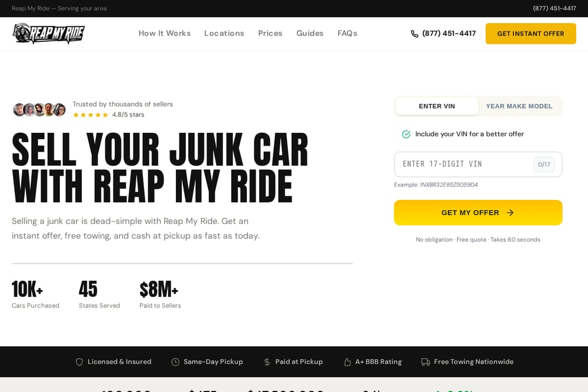Click 'Reap My Ride — Serving your area' text
This screenshot has width=588, height=392.
(x=59, y=8)
